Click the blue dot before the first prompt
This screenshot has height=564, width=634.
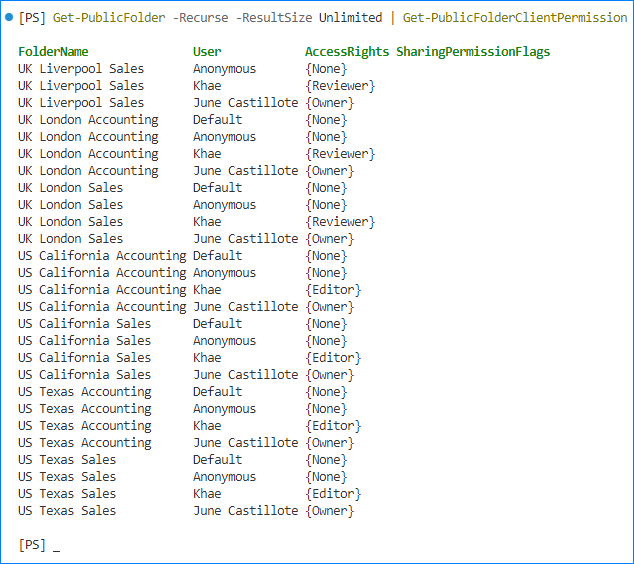click(9, 17)
